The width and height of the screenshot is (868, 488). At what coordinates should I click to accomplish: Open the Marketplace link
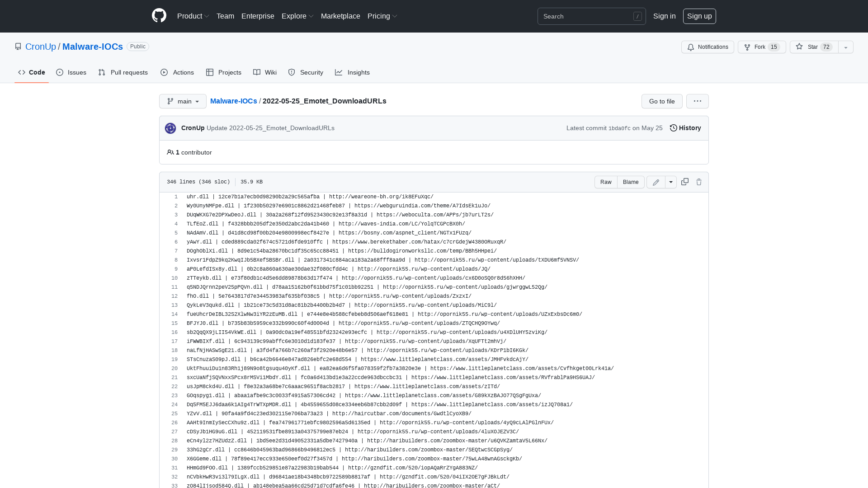(x=340, y=16)
